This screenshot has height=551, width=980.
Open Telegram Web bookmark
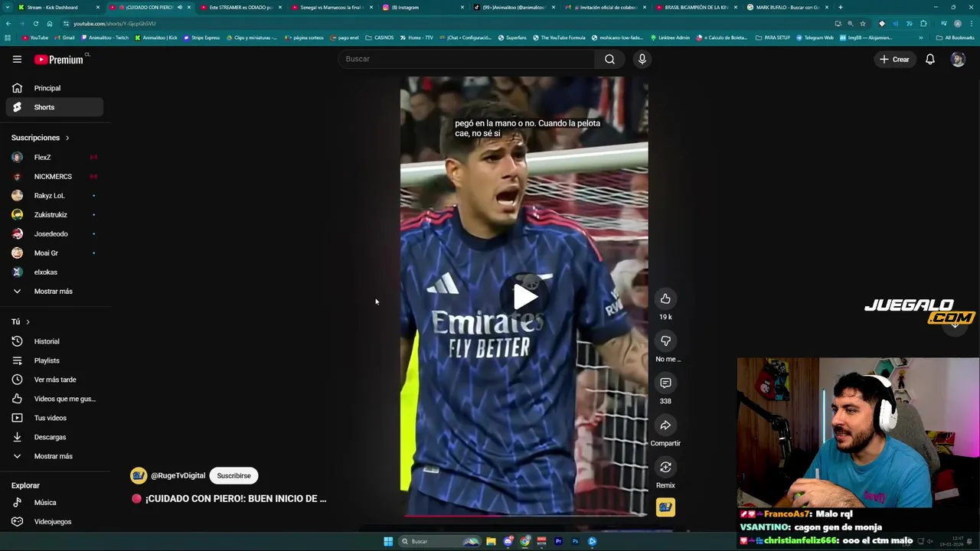click(x=815, y=37)
